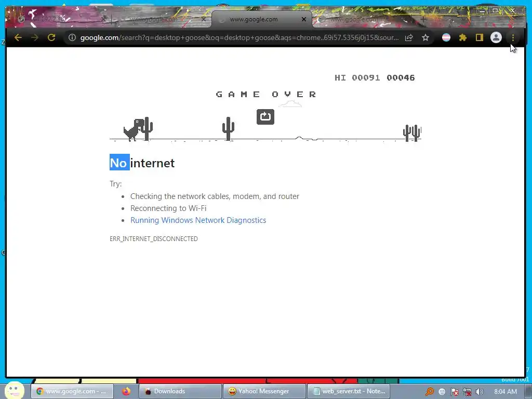Switch to the last www.google.com tab
The image size is (532, 399).
pos(363,19)
